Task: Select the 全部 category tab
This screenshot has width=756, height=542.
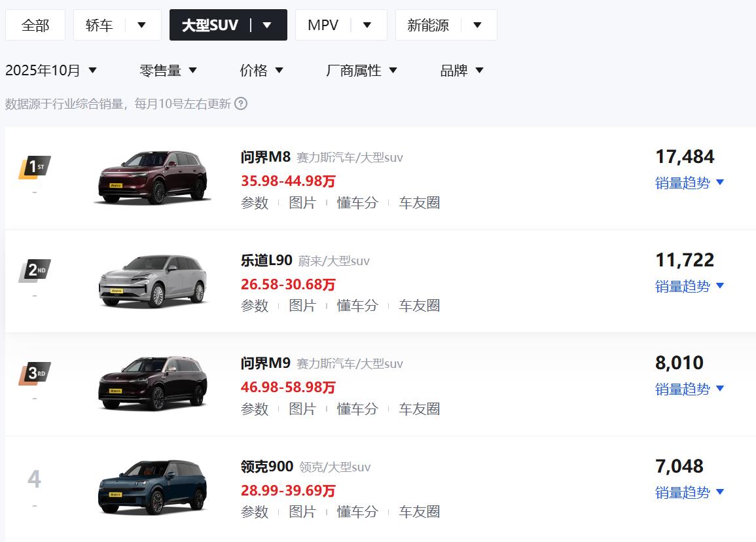Action: pyautogui.click(x=35, y=25)
